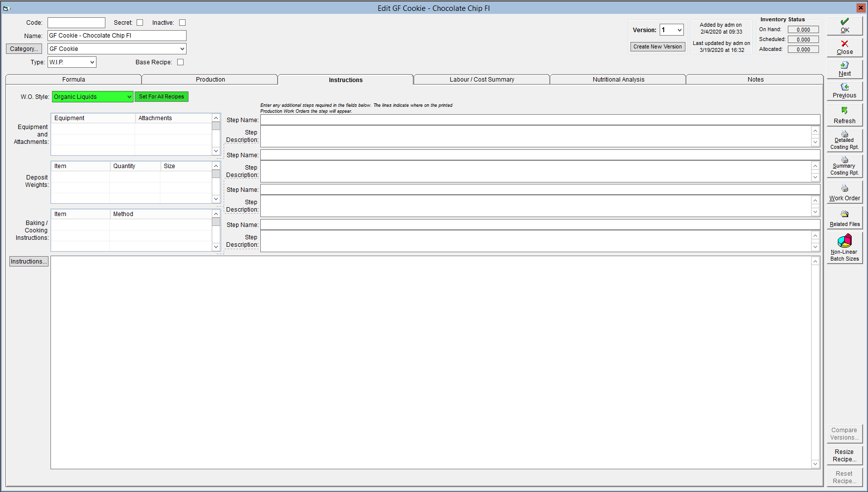Switch to the Formula tab

(x=74, y=80)
